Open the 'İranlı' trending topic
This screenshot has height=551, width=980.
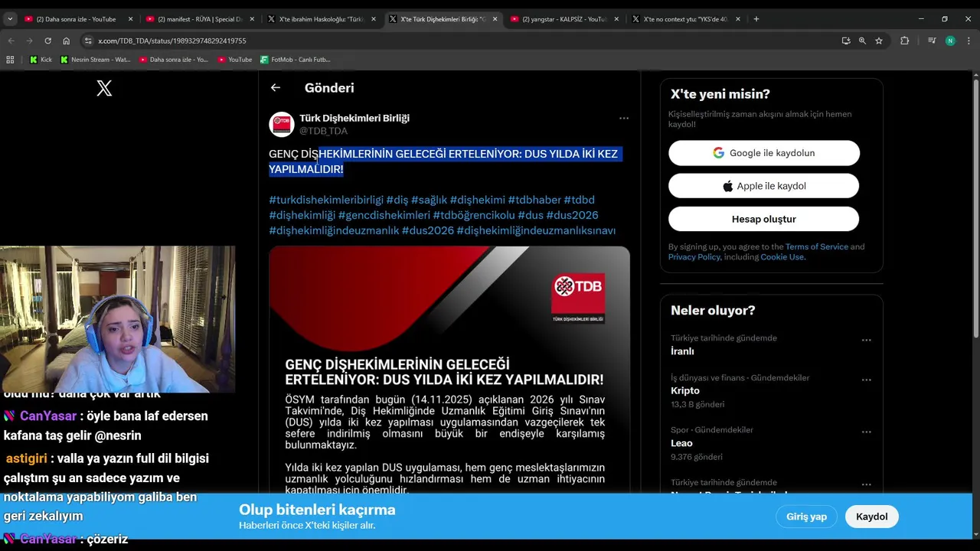(x=682, y=351)
